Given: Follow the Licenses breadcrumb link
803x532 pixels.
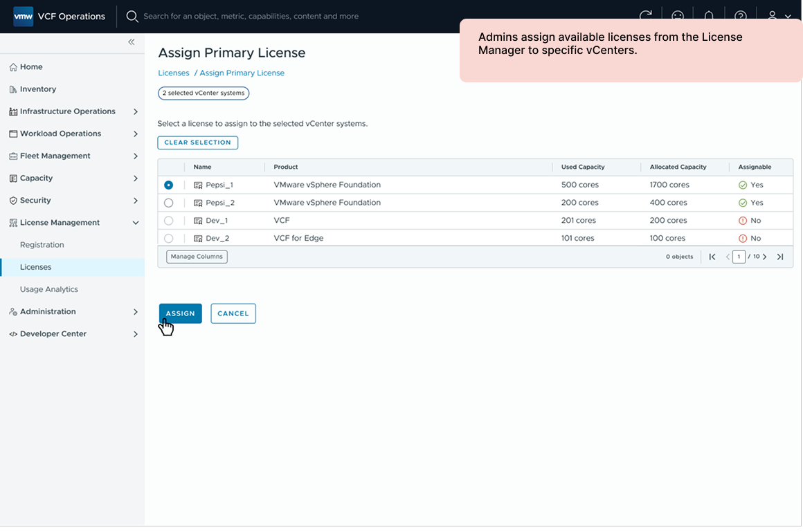Looking at the screenshot, I should click(x=174, y=73).
